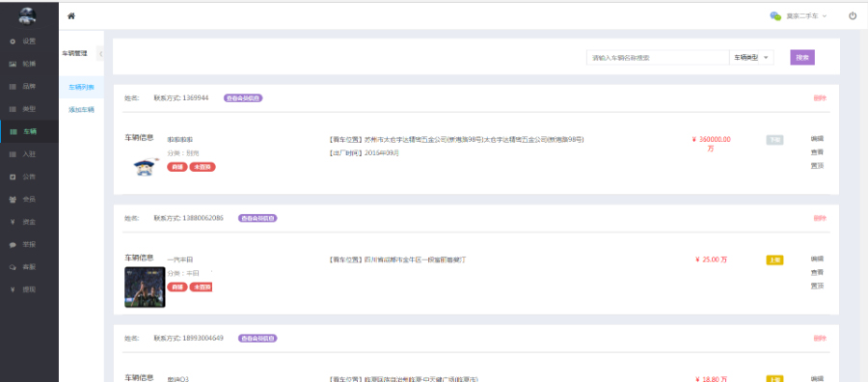
Task: Open 设置 settings gear in sidebar
Action: tap(13, 41)
